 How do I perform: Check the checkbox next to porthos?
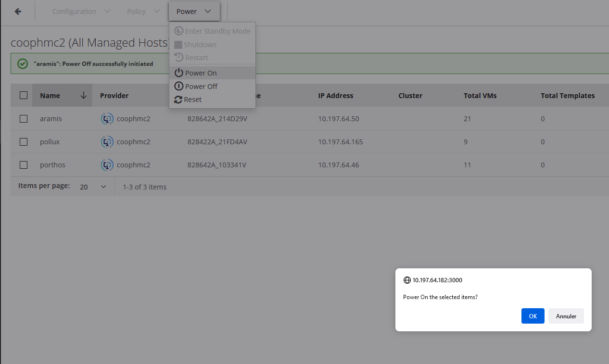[x=23, y=165]
